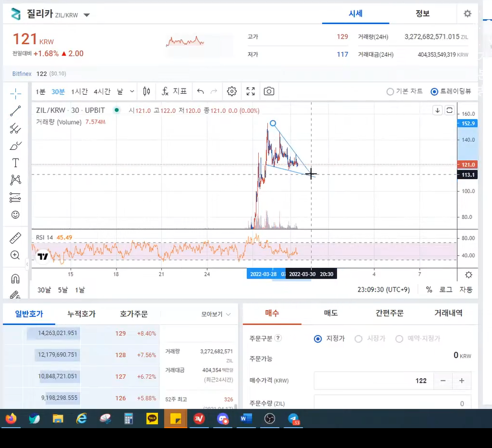Set the chart interval to 날
Viewport: 492px width, 448px height.
120,91
